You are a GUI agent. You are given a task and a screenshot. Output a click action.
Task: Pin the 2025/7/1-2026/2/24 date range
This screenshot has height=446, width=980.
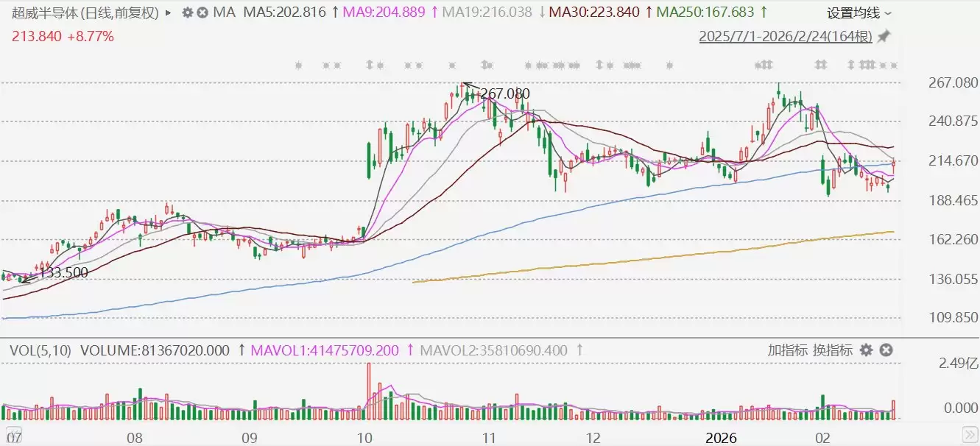(x=884, y=36)
